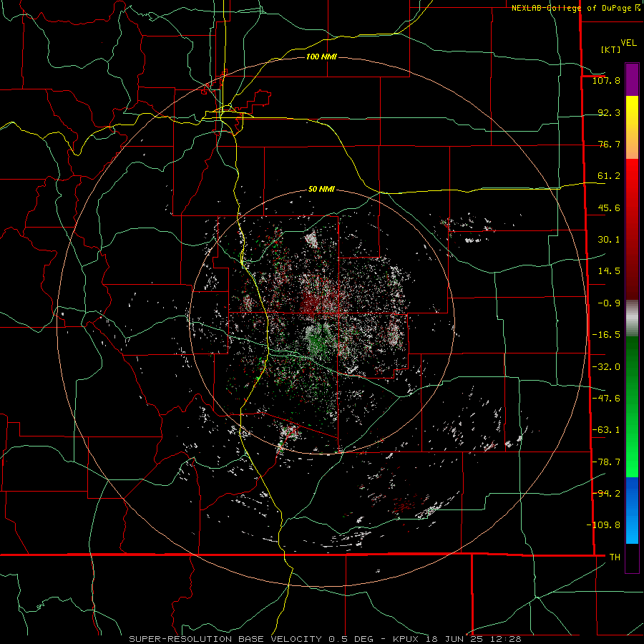644x644 pixels.
Task: Click the '50 NMI' range ring label
Action: [321, 189]
